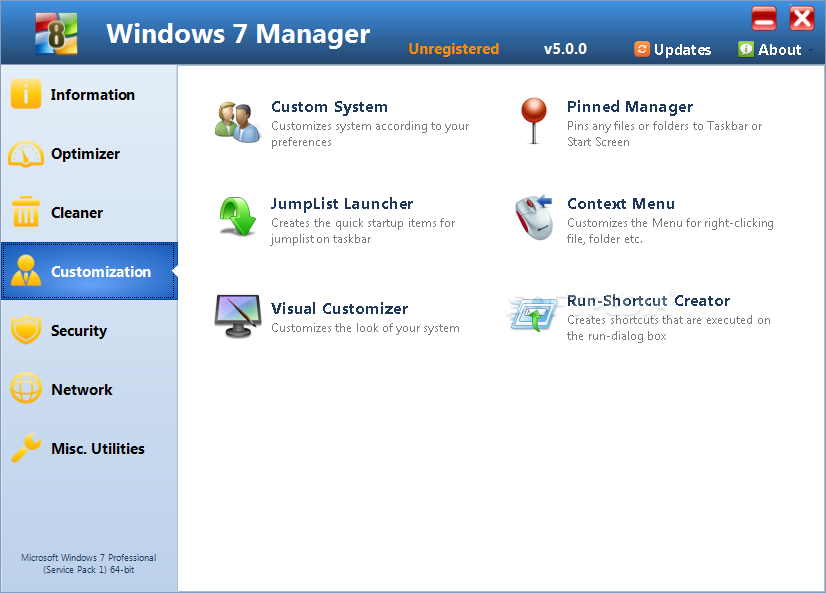The width and height of the screenshot is (826, 593).
Task: Minimize window with the red minimize button
Action: [x=764, y=18]
